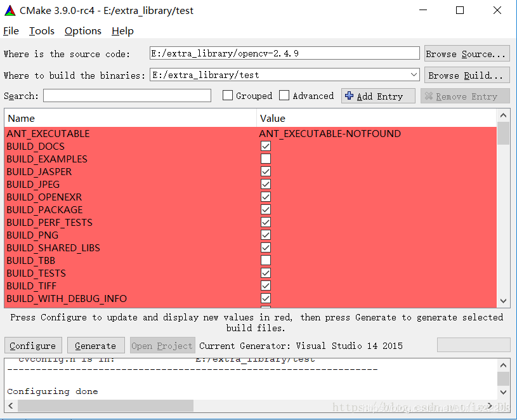517x420 pixels.
Task: Uncheck the BUILD_SHARED_LIBS checkbox
Action: [266, 247]
